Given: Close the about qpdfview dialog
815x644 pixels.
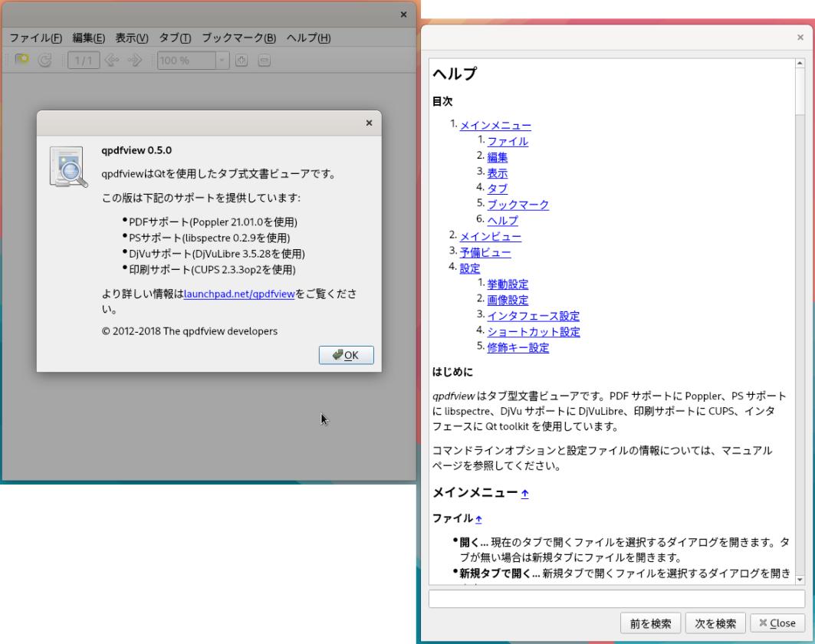Looking at the screenshot, I should (369, 123).
